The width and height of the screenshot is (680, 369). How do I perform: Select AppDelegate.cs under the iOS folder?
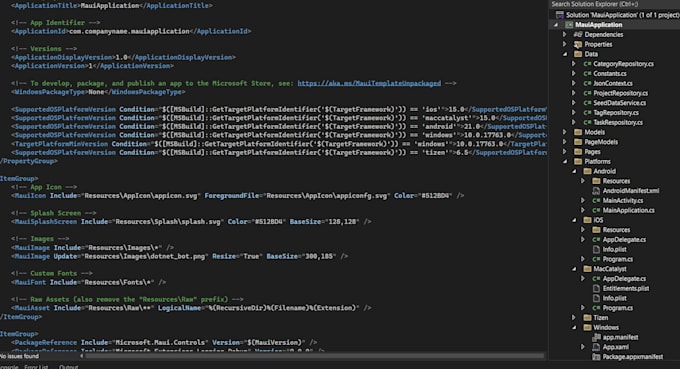tap(624, 239)
